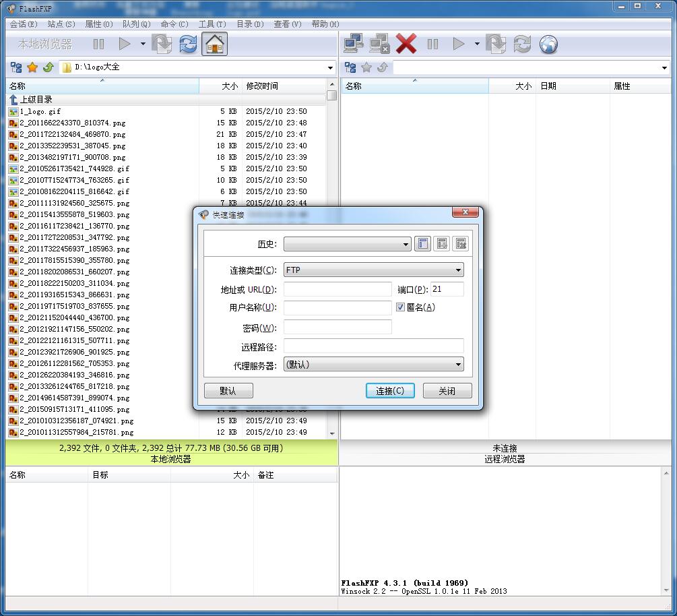Click the 端口 port field

point(447,289)
